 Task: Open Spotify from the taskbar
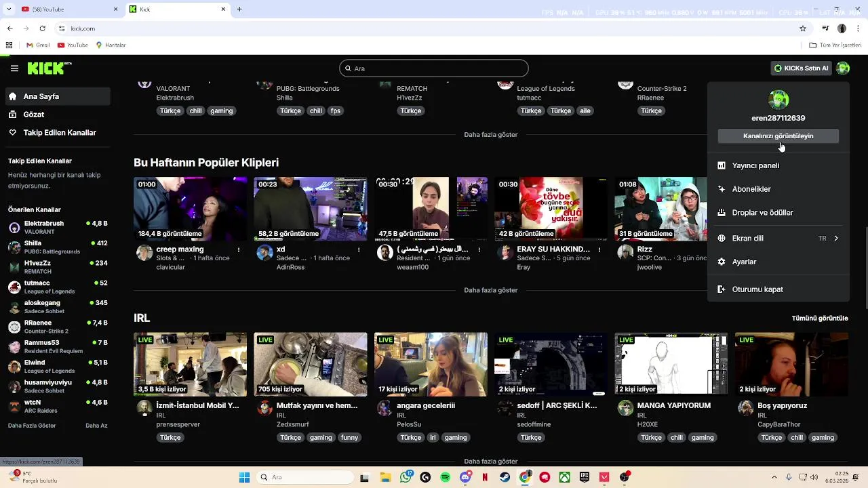click(446, 477)
